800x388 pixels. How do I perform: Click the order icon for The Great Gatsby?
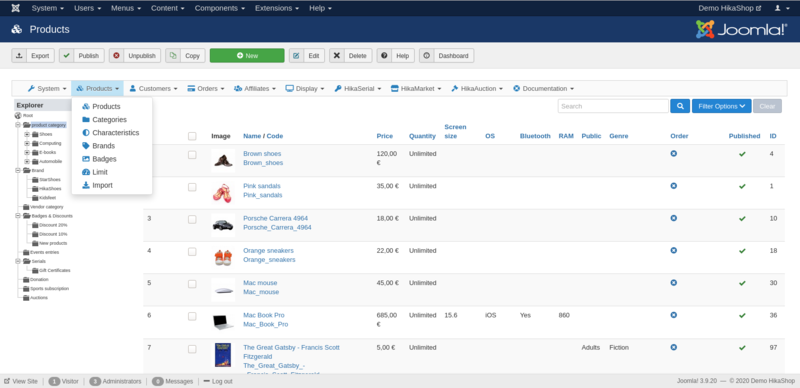coord(673,347)
